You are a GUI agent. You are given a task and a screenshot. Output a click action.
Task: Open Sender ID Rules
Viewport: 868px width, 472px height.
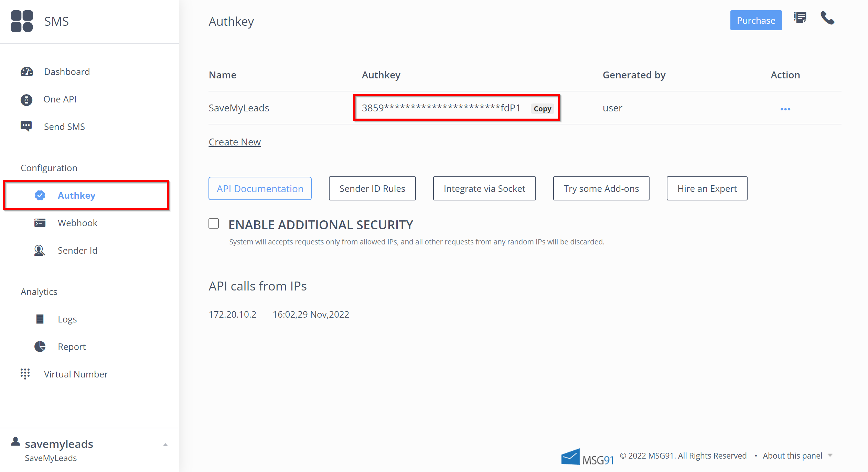tap(372, 188)
